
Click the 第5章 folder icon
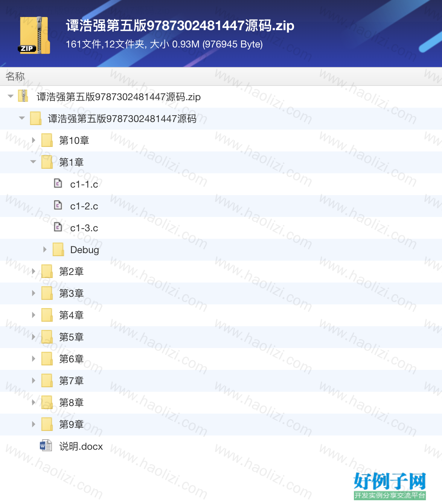(x=47, y=337)
